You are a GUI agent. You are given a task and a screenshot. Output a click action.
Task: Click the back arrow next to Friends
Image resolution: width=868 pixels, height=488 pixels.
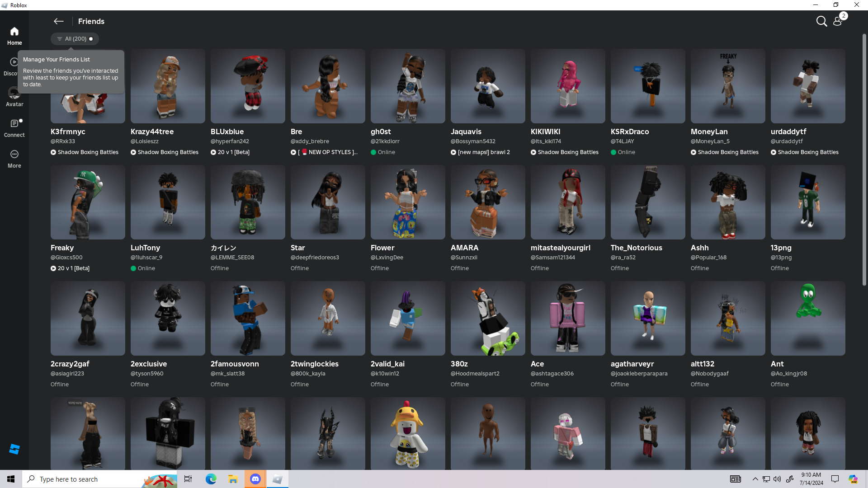[x=58, y=21]
